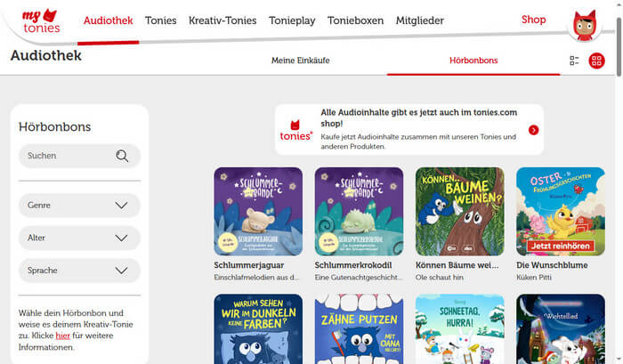Click the tonies logo in banner
623x364 pixels.
click(296, 130)
